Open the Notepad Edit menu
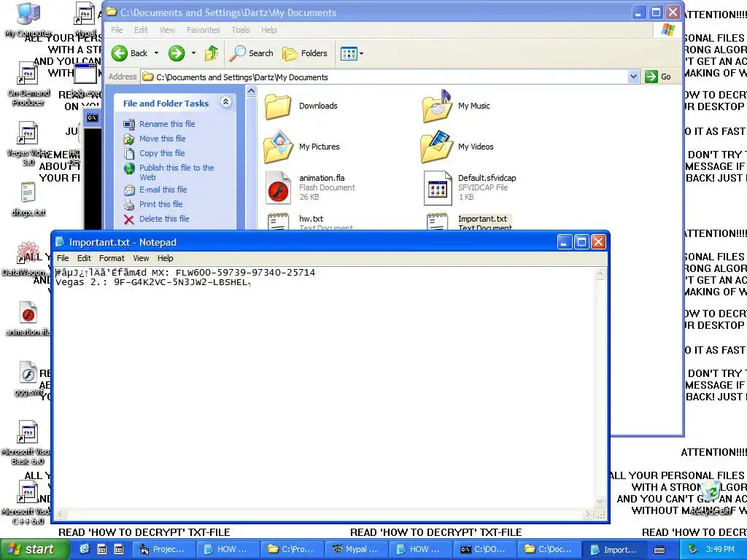The width and height of the screenshot is (747, 560). [x=84, y=258]
